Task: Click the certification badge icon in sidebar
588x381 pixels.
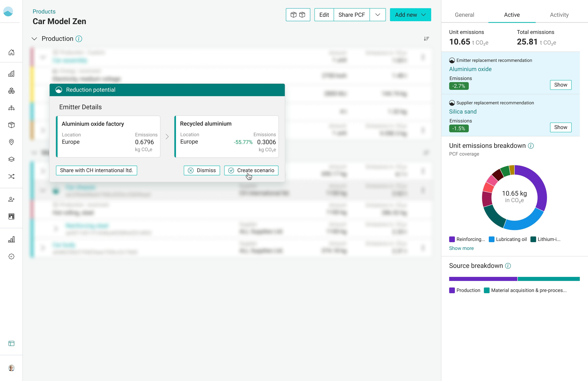Action: pyautogui.click(x=11, y=256)
